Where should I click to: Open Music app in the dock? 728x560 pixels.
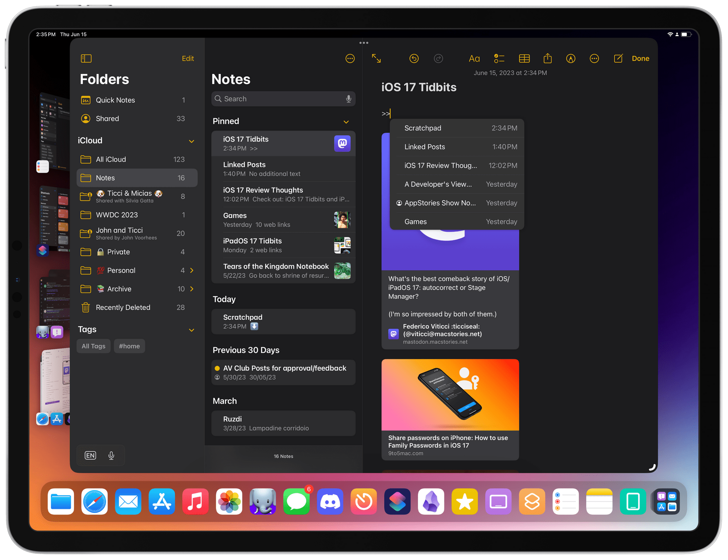(x=196, y=501)
